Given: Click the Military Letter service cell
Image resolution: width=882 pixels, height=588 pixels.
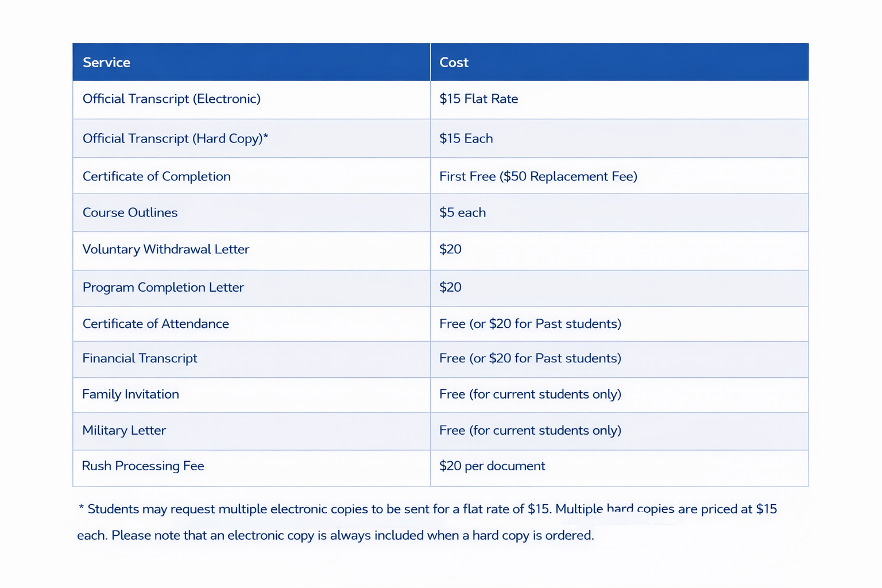Looking at the screenshot, I should (124, 431).
